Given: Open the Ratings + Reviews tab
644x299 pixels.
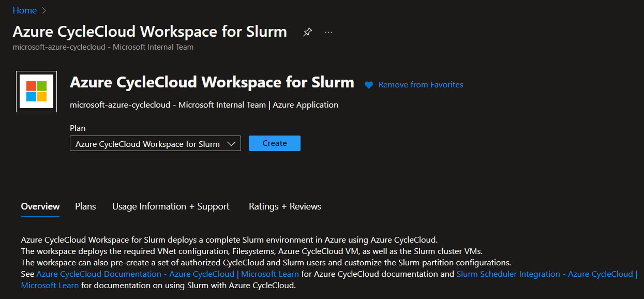Looking at the screenshot, I should (x=284, y=206).
